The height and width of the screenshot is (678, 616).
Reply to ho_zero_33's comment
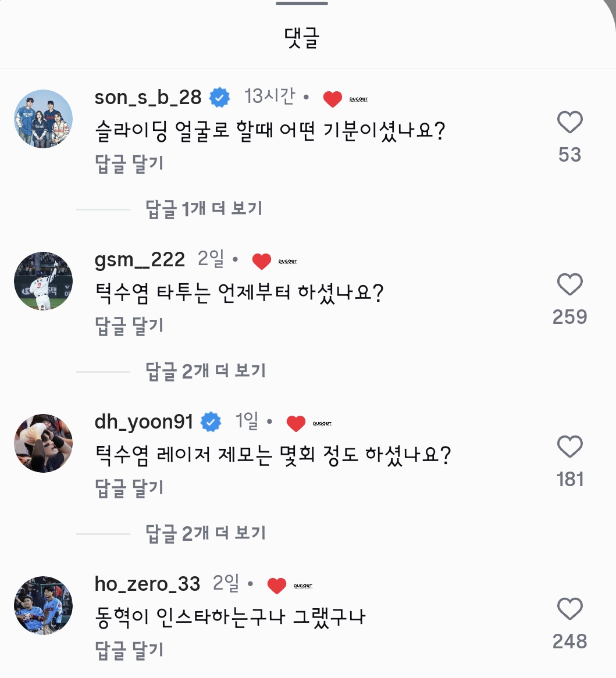[129, 651]
